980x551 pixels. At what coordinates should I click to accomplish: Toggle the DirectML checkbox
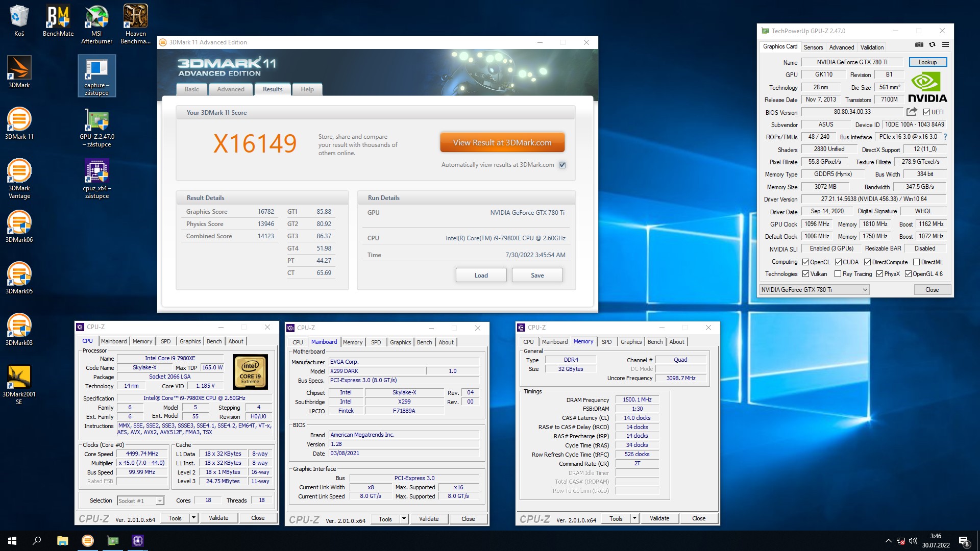tap(916, 262)
